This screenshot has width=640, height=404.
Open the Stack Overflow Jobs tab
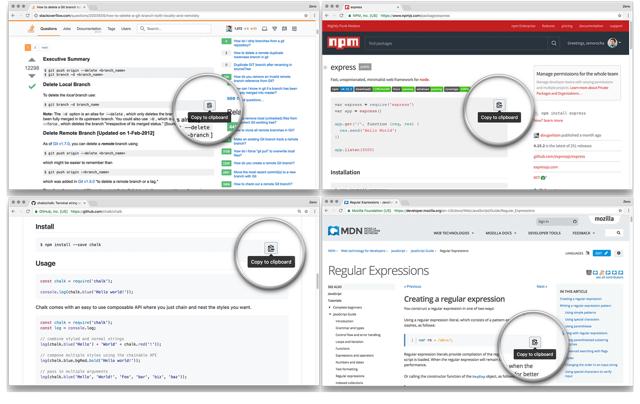coord(67,29)
